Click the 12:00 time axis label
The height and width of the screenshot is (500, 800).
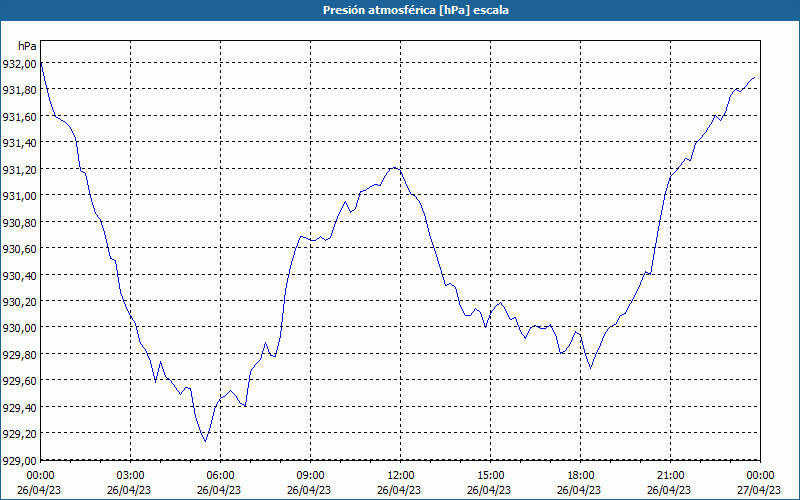click(401, 476)
